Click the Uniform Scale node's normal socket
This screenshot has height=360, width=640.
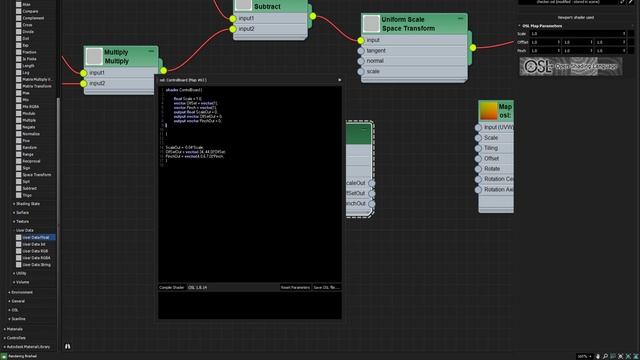coord(361,61)
